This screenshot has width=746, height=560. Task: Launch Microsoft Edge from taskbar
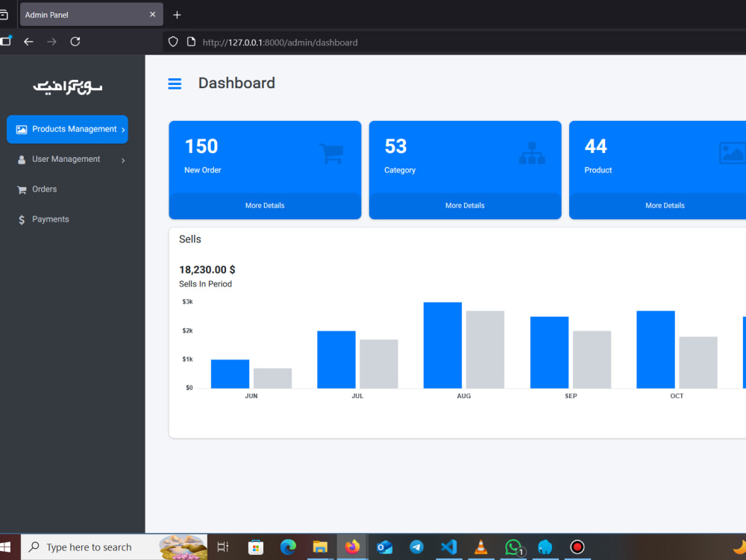[288, 547]
